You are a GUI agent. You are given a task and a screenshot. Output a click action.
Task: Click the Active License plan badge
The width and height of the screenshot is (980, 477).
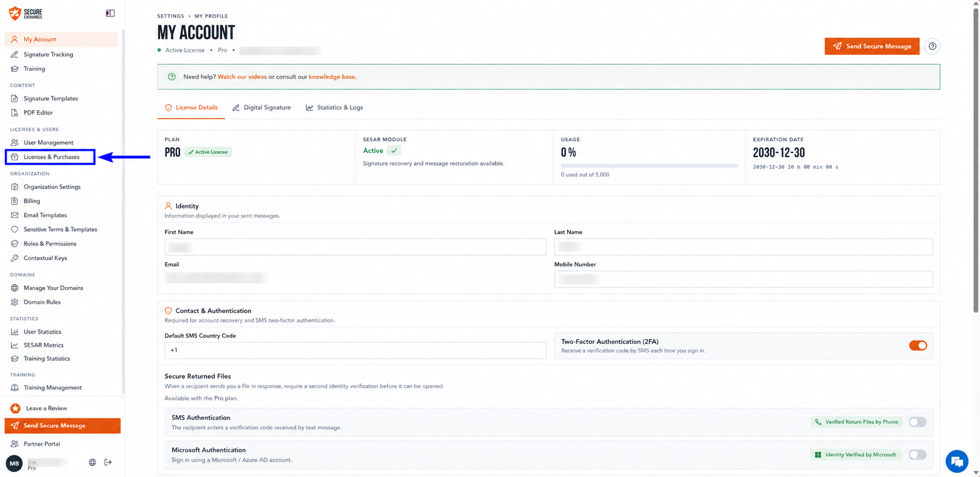208,152
